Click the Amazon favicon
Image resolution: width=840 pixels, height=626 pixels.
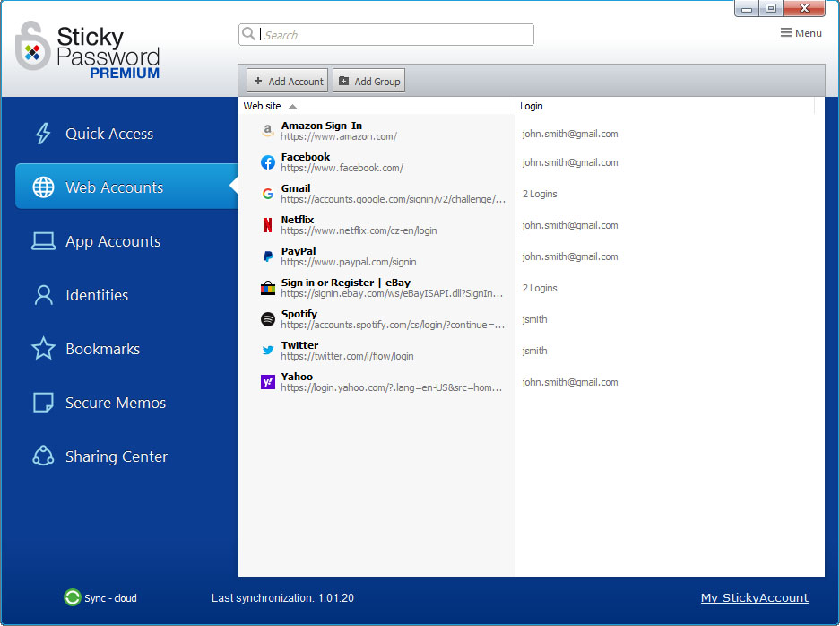[267, 131]
